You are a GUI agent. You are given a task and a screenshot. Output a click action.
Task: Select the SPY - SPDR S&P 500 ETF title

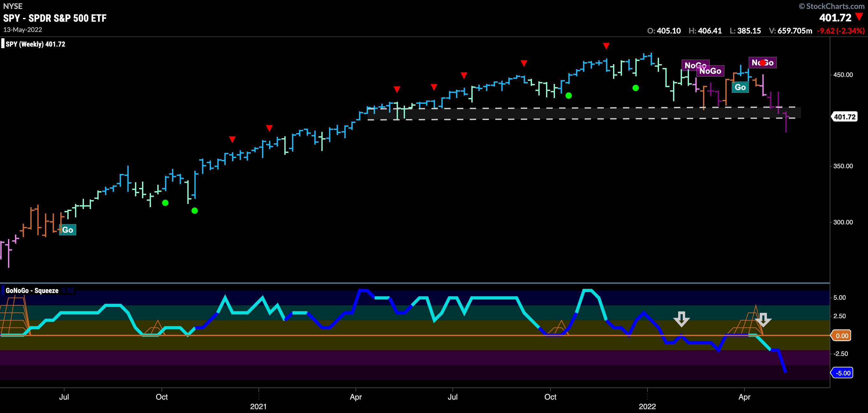tap(55, 18)
